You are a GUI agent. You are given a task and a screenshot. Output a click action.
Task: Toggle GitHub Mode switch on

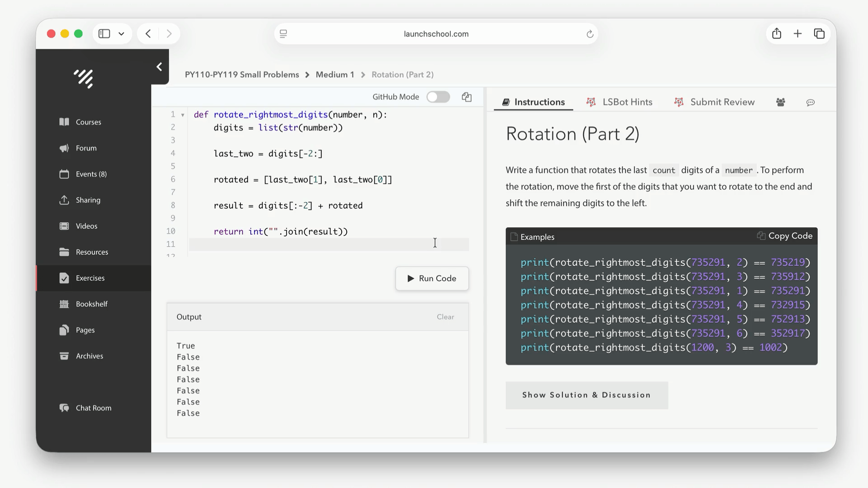click(438, 97)
